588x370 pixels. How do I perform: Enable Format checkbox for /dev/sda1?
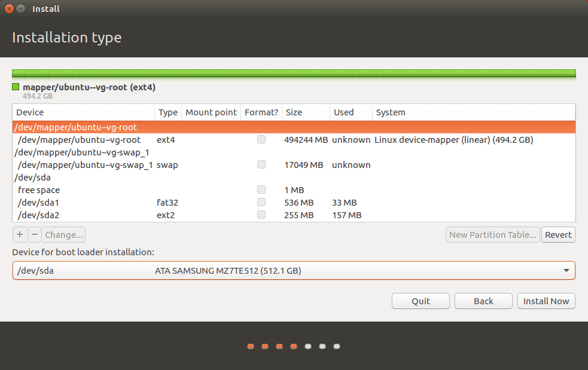click(261, 203)
